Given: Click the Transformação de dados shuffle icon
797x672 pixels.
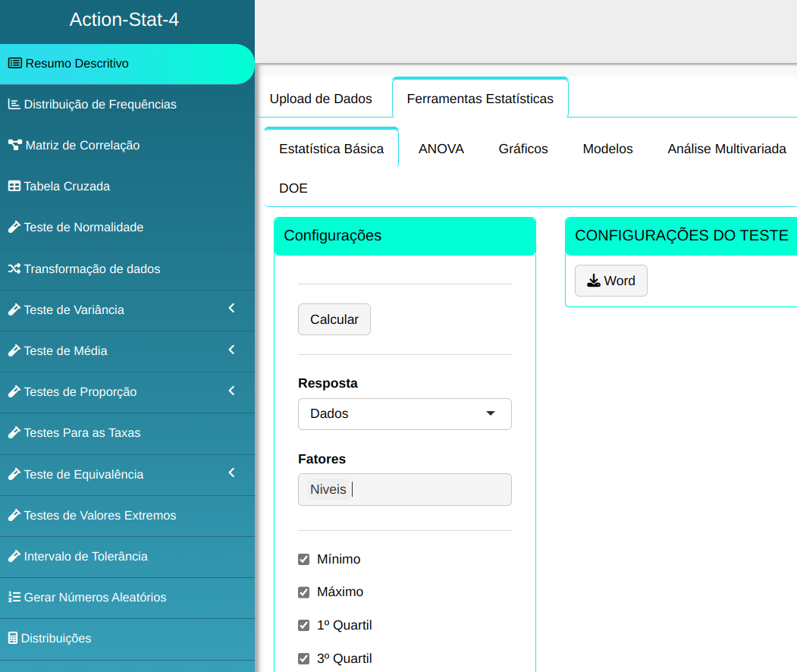Looking at the screenshot, I should click(x=14, y=269).
